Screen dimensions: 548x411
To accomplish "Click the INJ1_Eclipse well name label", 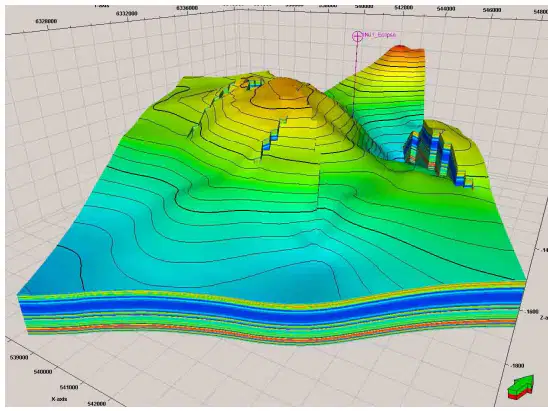I will 380,35.
